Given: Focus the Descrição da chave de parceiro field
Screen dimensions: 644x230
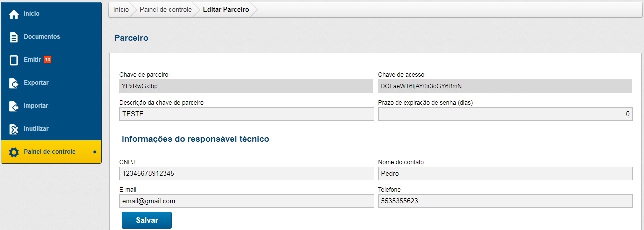Looking at the screenshot, I should tap(246, 114).
